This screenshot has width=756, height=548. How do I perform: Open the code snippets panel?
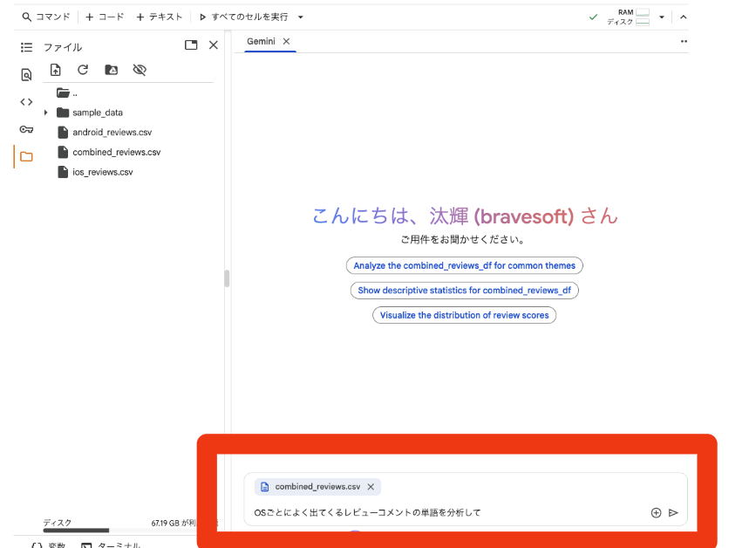26,101
